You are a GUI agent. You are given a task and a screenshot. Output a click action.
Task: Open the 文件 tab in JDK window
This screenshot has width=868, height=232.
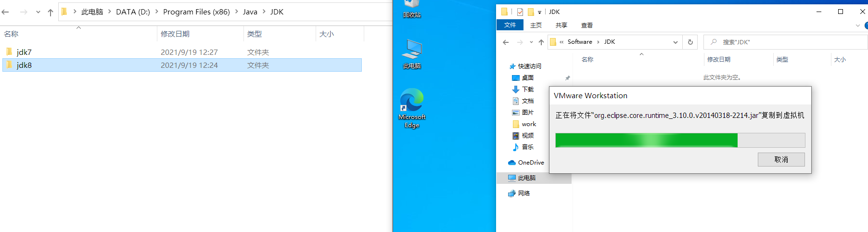510,25
